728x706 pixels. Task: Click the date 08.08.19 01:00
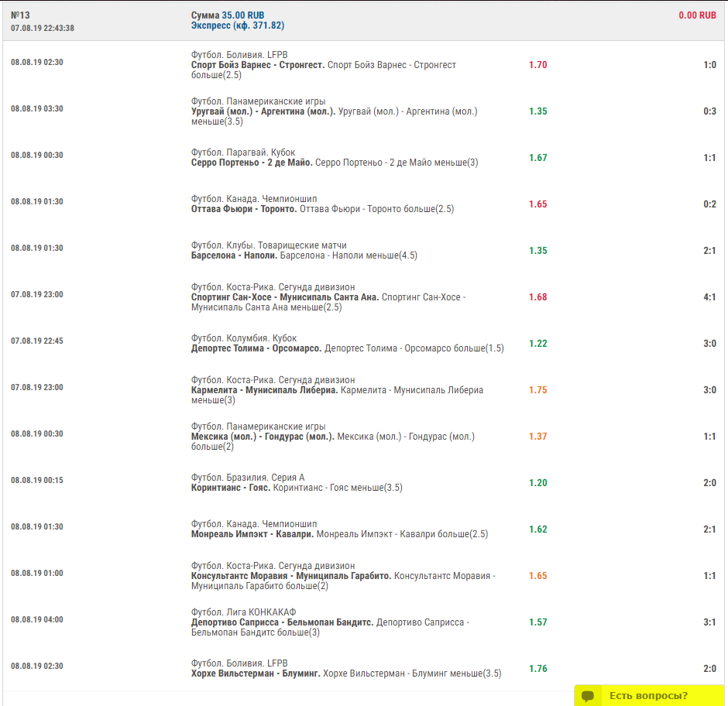(x=37, y=574)
